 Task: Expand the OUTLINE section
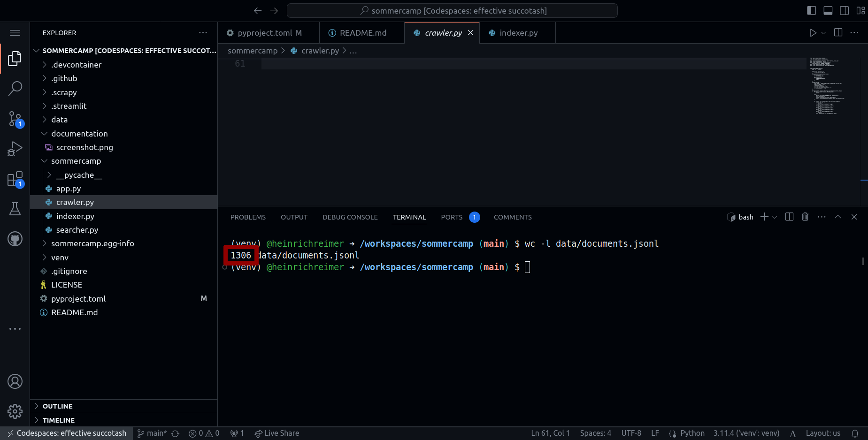coord(123,406)
